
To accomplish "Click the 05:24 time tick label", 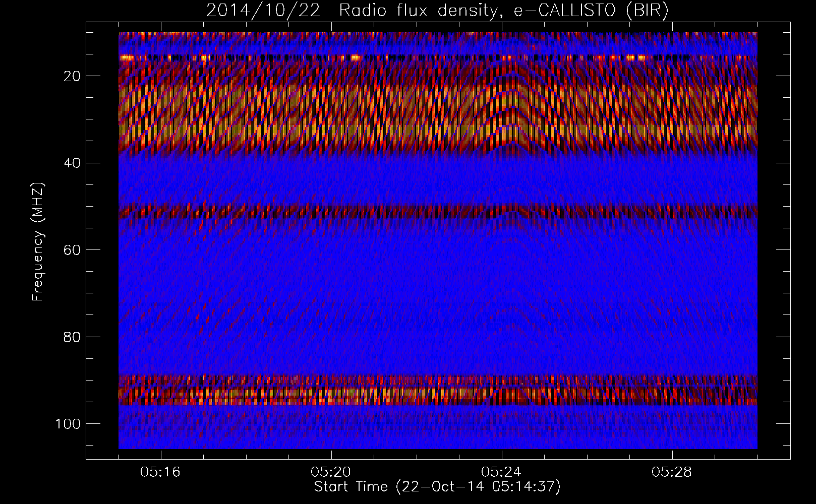I will [x=502, y=472].
